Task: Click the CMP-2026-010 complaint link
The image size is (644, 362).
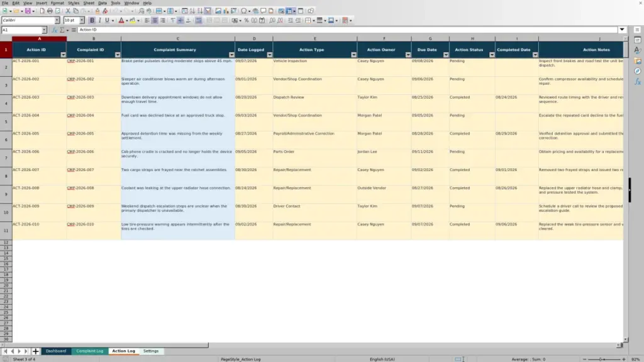Action: (80, 224)
